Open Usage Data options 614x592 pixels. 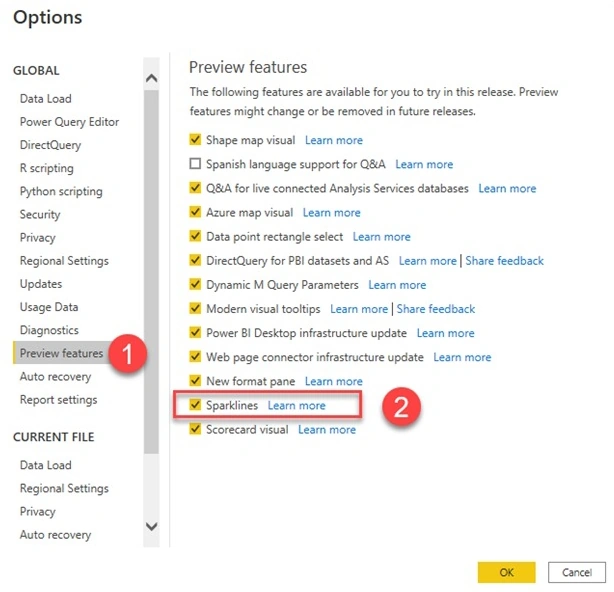49,307
